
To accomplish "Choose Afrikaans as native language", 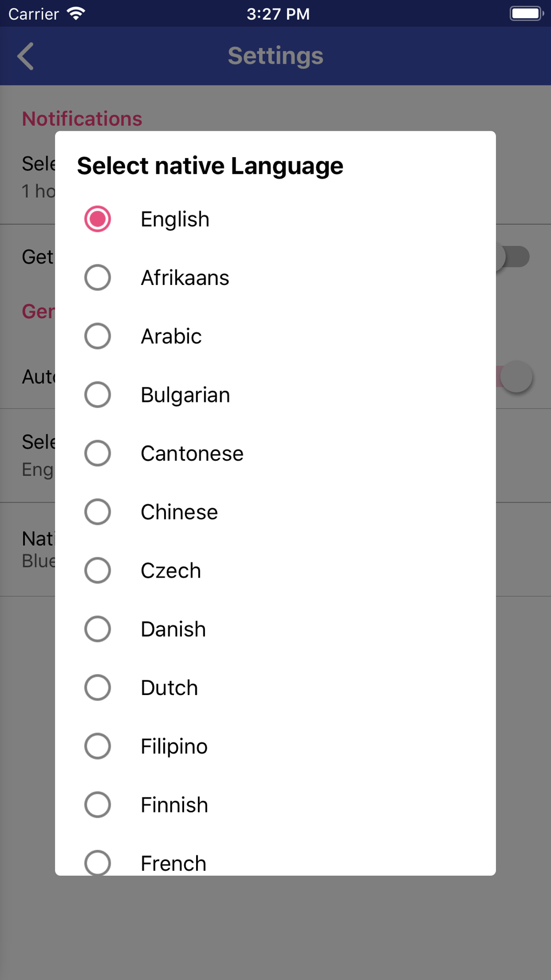I will [x=98, y=278].
